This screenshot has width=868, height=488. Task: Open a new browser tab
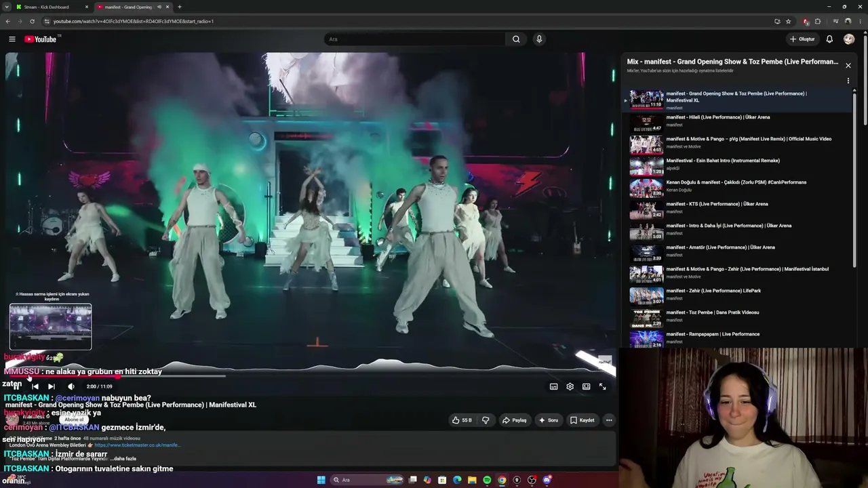pos(179,7)
